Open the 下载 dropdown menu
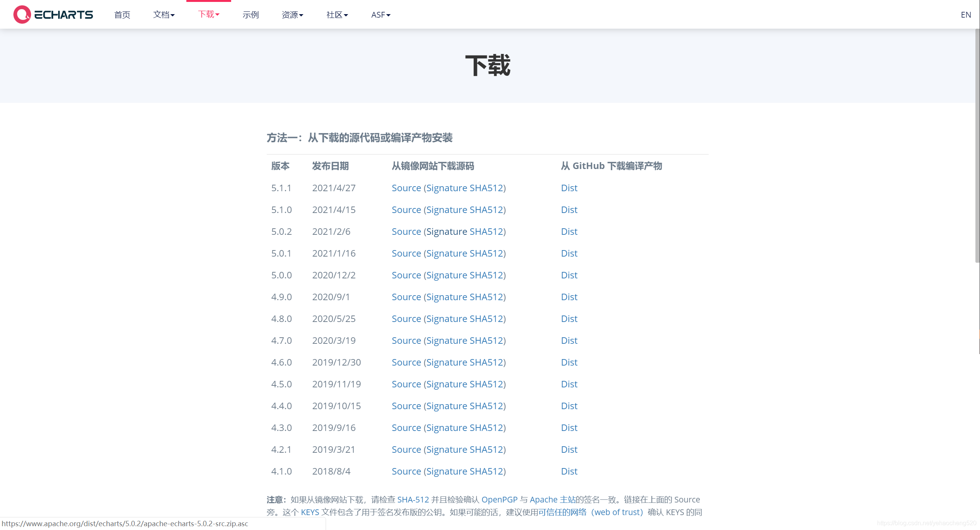The height and width of the screenshot is (530, 980). pos(209,14)
